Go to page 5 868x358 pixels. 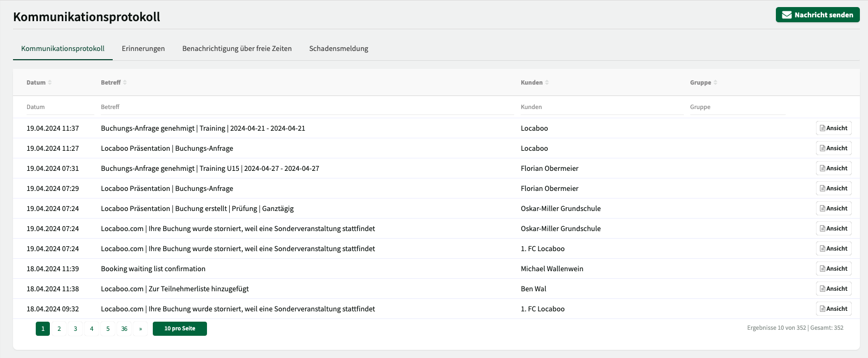click(x=108, y=329)
